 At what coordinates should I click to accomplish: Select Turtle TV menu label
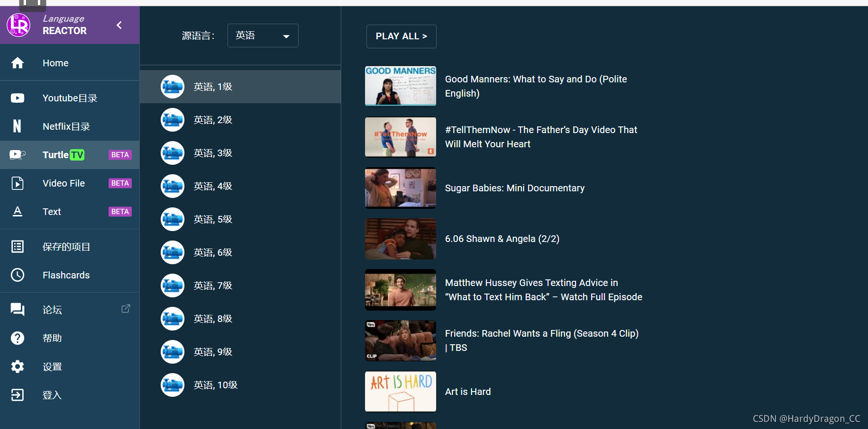coord(63,155)
